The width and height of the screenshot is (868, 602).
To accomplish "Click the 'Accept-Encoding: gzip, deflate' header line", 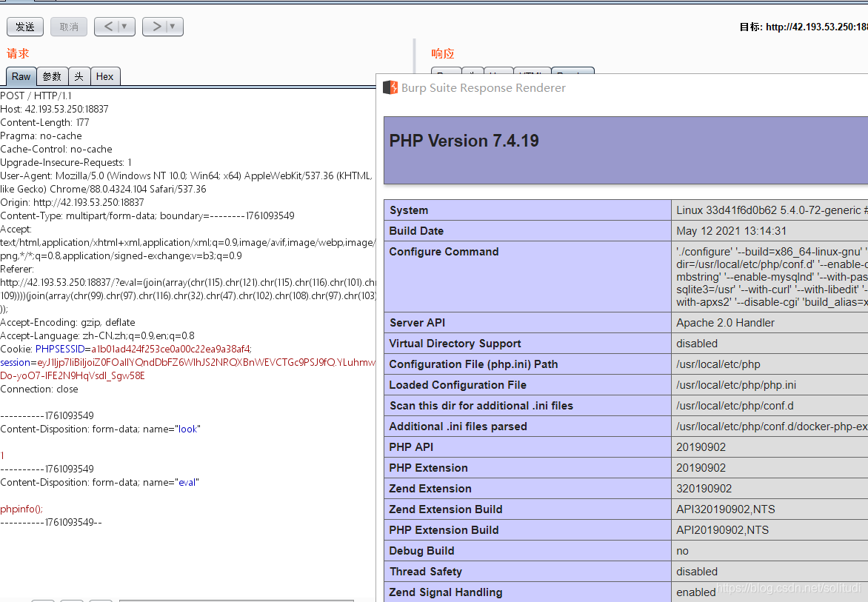I will [69, 322].
